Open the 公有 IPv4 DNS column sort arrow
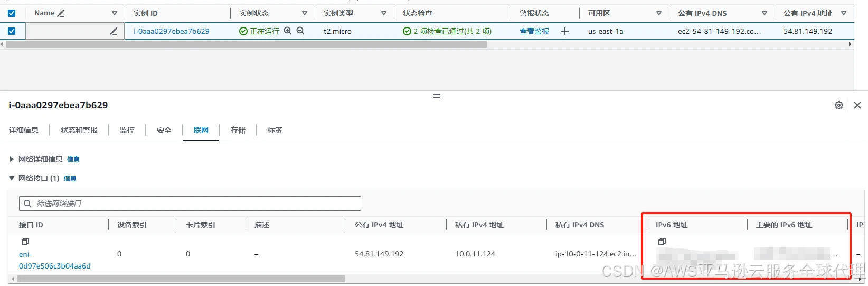Viewport: 868px width, 286px height. pyautogui.click(x=765, y=13)
